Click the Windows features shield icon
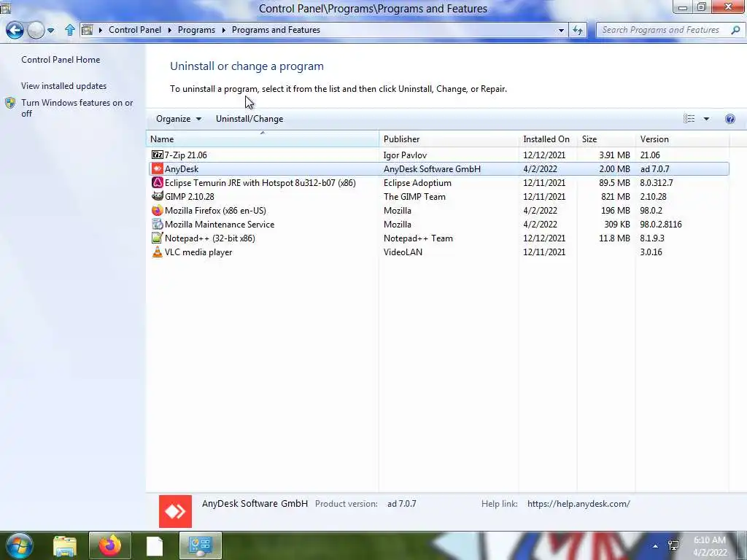 point(10,103)
